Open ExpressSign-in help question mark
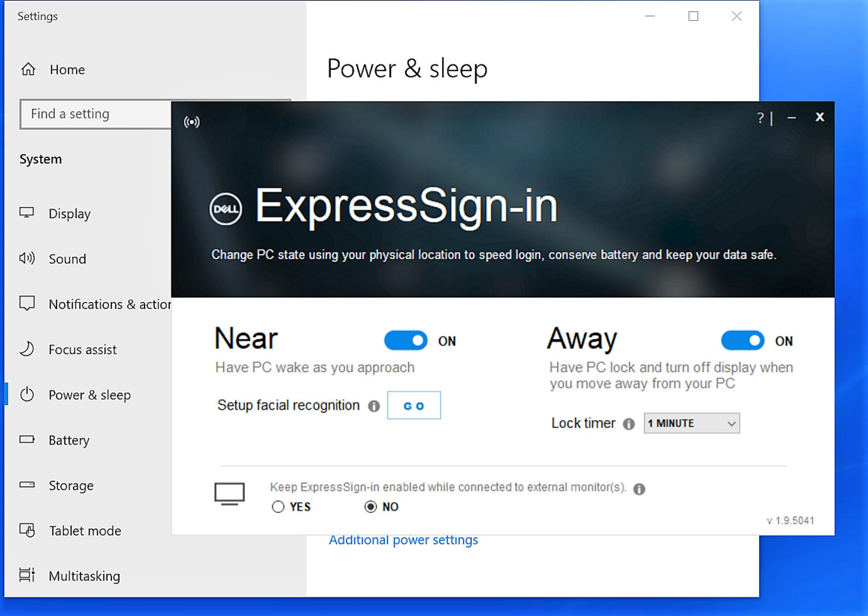Image resolution: width=868 pixels, height=616 pixels. (x=760, y=117)
